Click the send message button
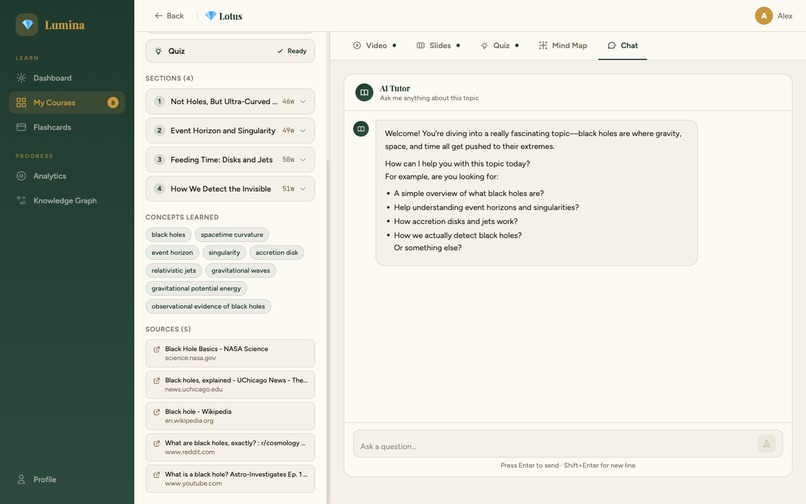Screen dimensions: 806x504 tap(766, 444)
